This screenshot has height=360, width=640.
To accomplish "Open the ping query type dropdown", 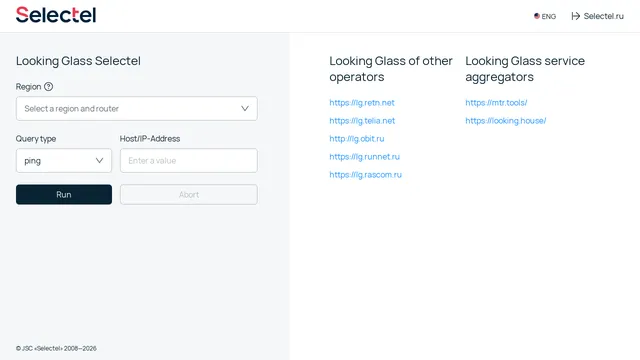I will [64, 160].
